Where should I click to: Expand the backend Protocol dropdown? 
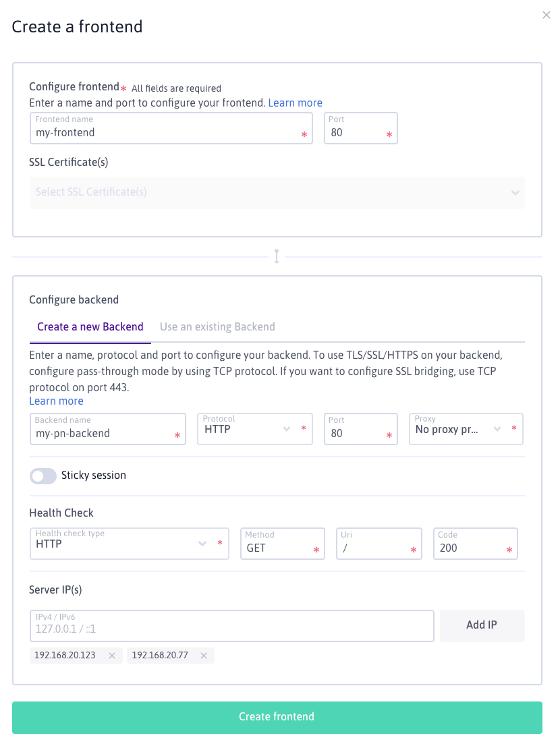254,429
